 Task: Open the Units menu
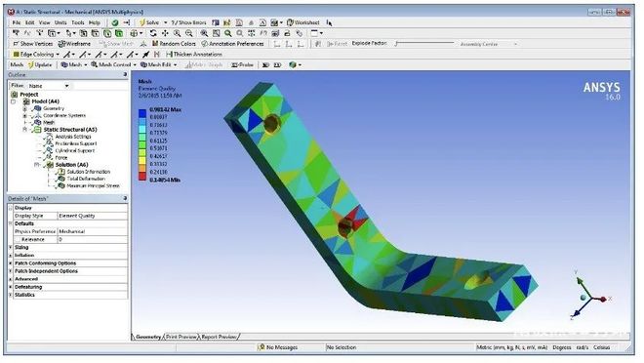pos(60,22)
